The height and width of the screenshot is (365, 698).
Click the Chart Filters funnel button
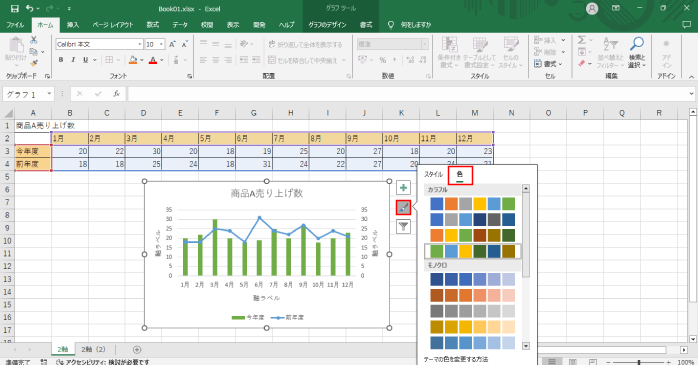coord(403,227)
